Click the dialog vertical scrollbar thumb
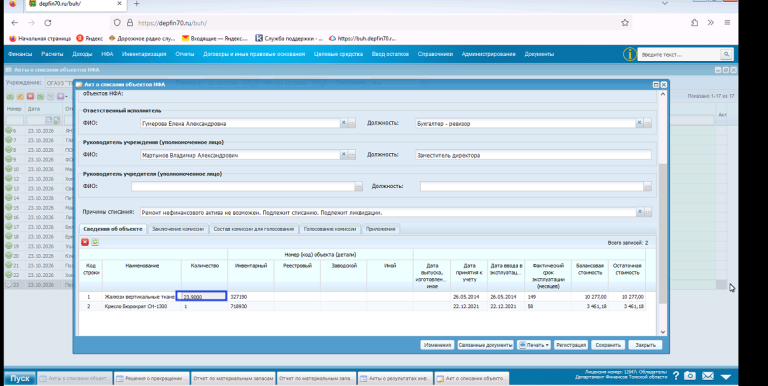The image size is (768, 386). (x=663, y=233)
